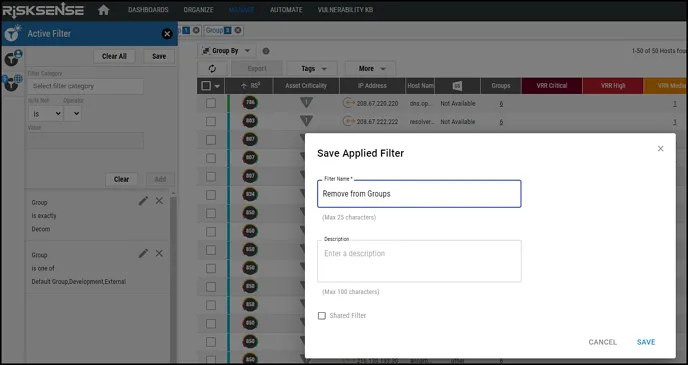
Task: Click the OS icon column header
Action: pos(457,86)
